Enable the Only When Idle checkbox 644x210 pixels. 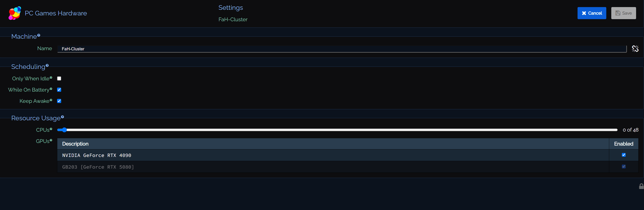click(x=59, y=78)
